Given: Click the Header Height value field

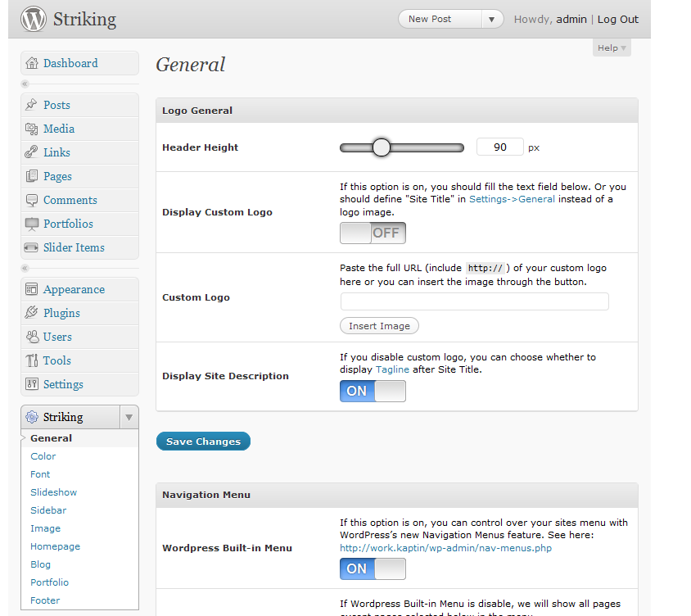Looking at the screenshot, I should pyautogui.click(x=499, y=147).
